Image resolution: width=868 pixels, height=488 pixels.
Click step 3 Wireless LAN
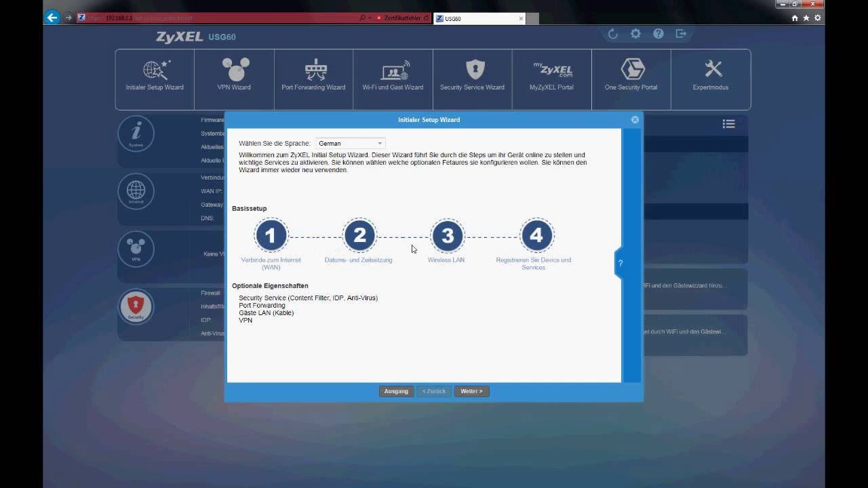click(x=447, y=235)
